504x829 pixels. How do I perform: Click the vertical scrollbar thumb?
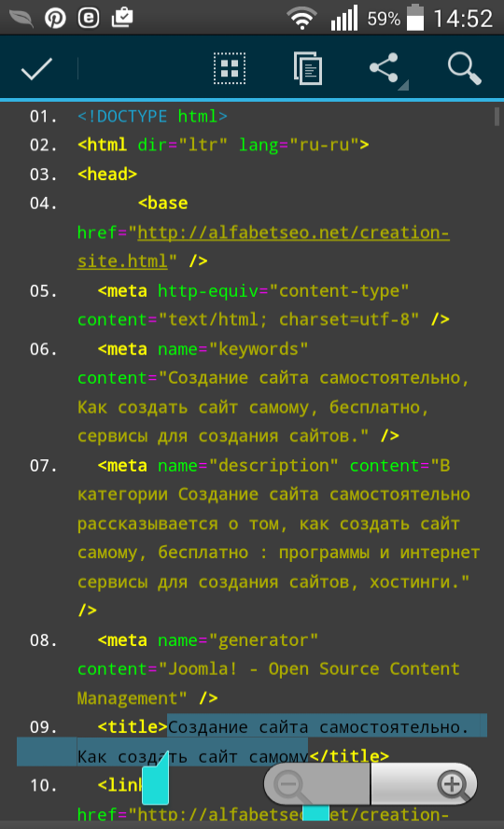(x=497, y=117)
